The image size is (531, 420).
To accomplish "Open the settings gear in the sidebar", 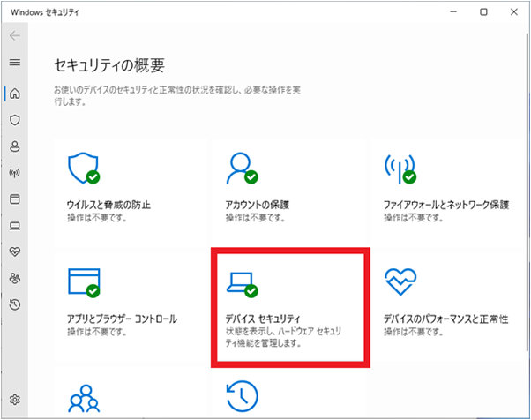I will pos(15,400).
